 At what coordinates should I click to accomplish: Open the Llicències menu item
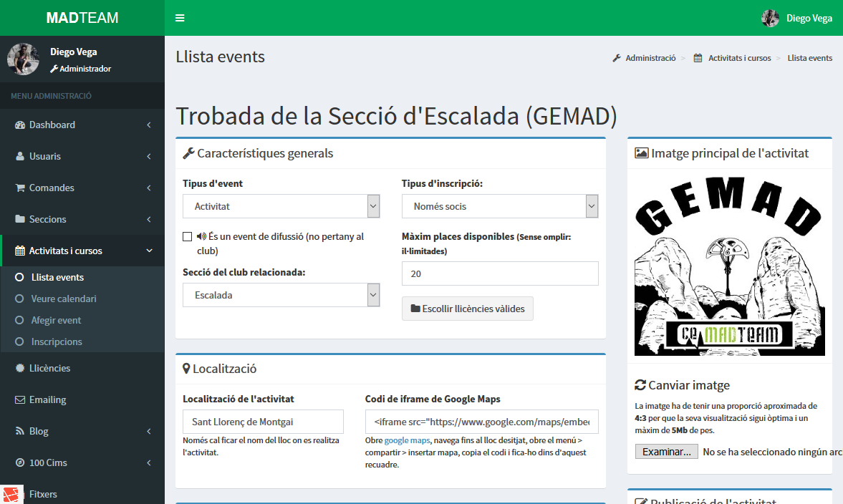82,368
